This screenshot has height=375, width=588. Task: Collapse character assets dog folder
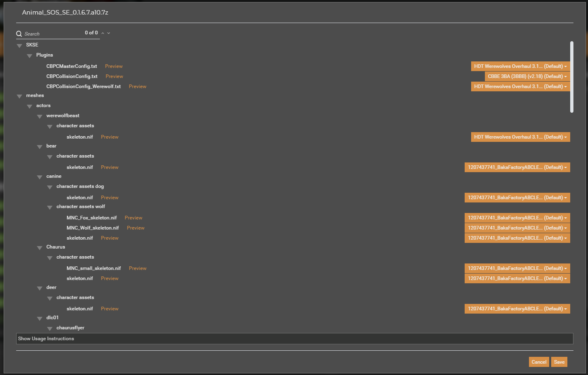click(50, 187)
